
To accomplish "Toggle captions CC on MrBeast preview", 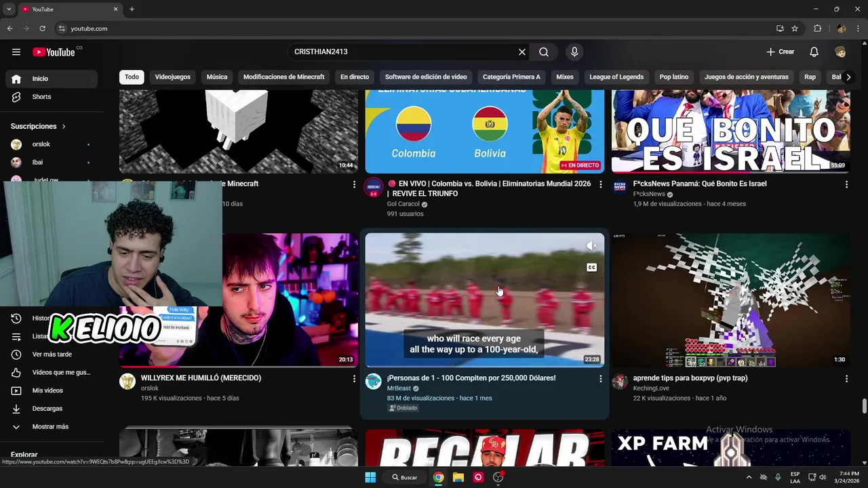I will [x=591, y=268].
